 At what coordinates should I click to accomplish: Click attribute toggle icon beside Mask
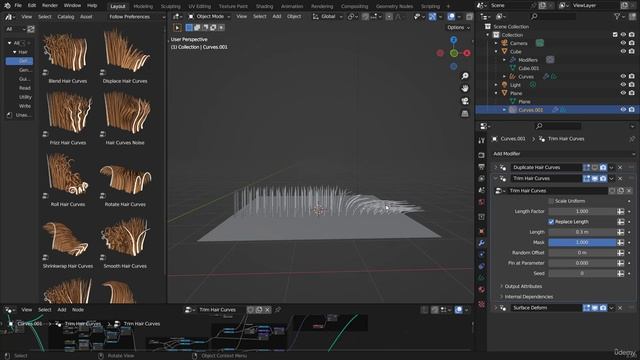click(x=620, y=242)
